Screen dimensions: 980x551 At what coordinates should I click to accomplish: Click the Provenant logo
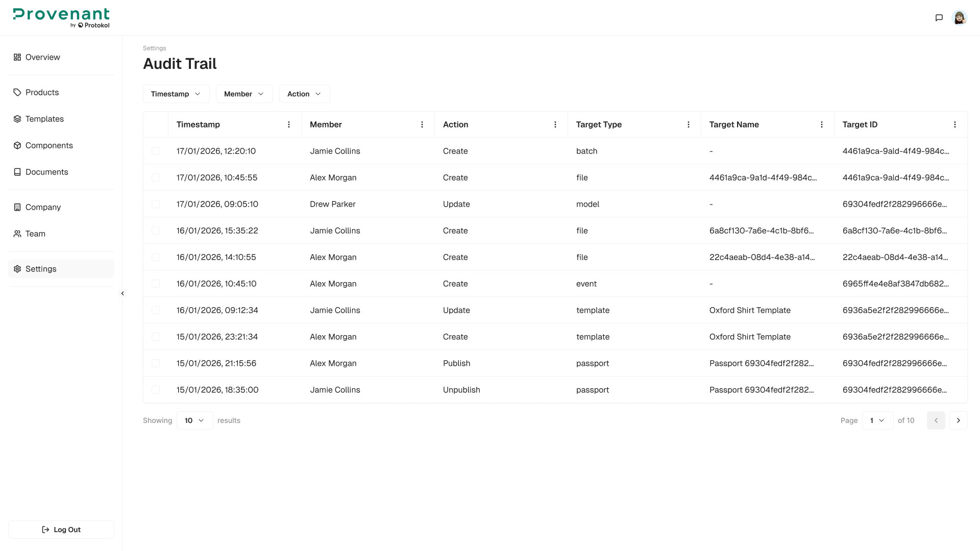[x=61, y=18]
